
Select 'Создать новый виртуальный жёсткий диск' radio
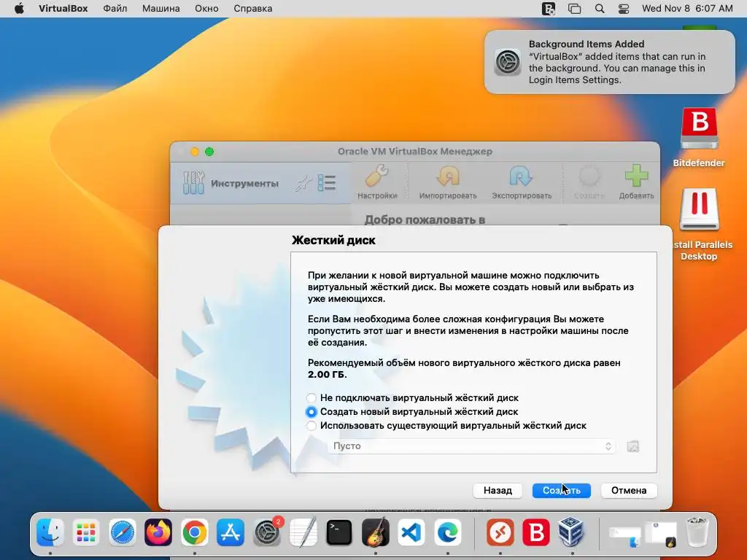(x=311, y=412)
